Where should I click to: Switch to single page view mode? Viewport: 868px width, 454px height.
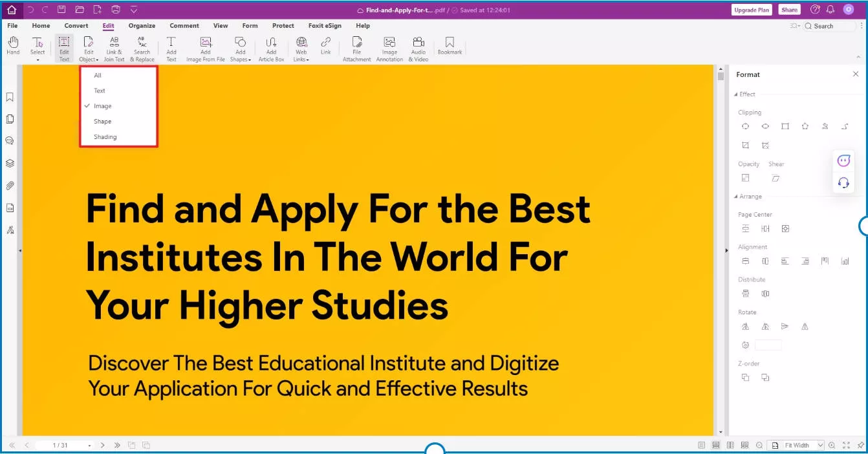(702, 445)
